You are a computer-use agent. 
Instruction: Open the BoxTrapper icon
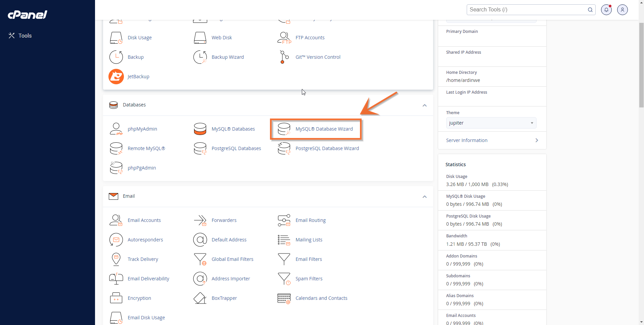pyautogui.click(x=200, y=298)
